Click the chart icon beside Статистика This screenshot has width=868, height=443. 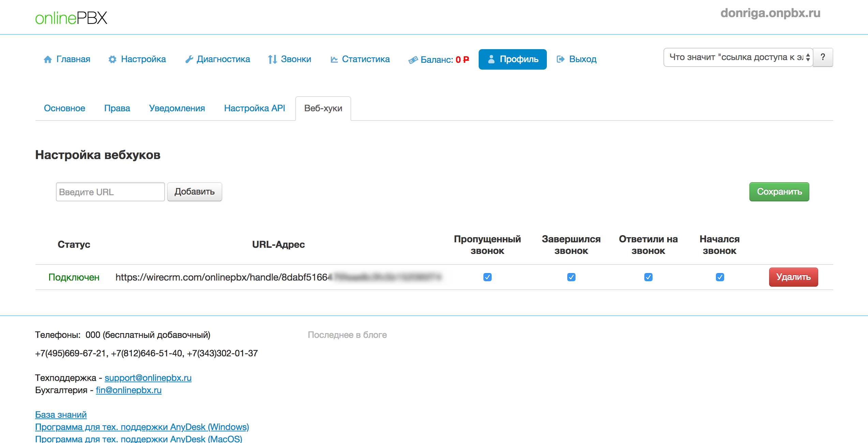334,59
